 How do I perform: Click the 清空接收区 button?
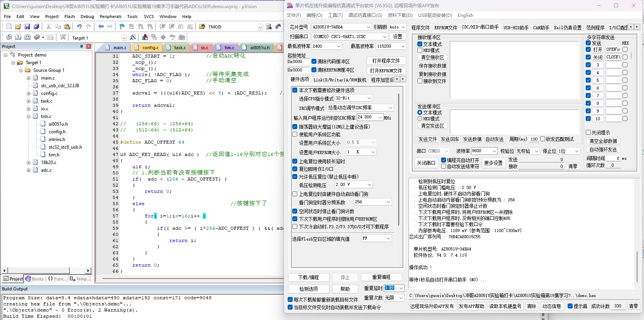432,58
